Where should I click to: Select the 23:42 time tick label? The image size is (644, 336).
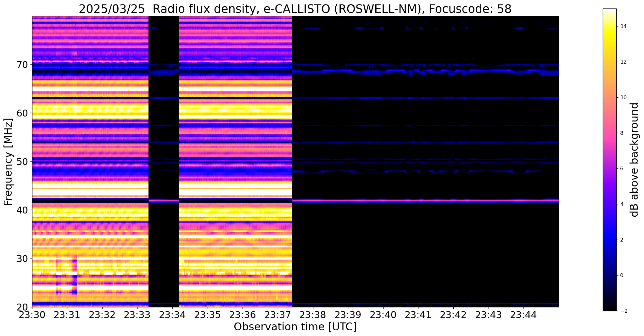[453, 315]
